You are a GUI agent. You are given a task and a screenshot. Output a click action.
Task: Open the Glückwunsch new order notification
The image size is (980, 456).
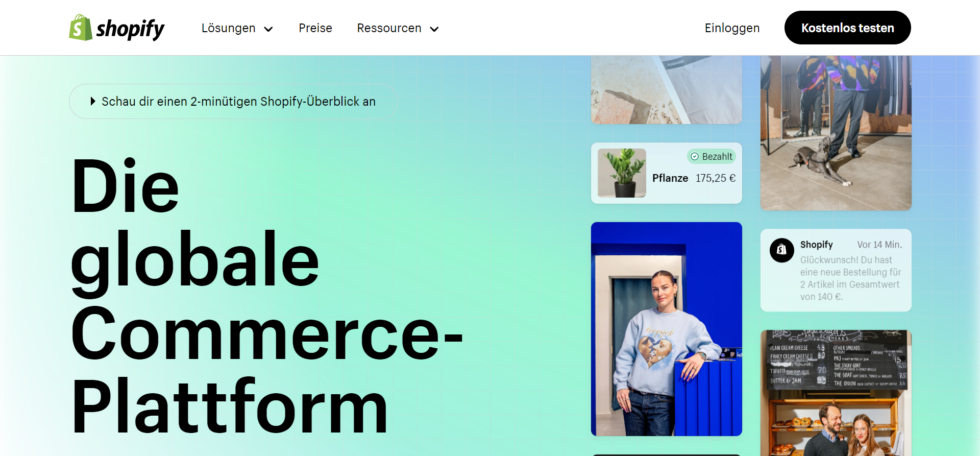836,270
